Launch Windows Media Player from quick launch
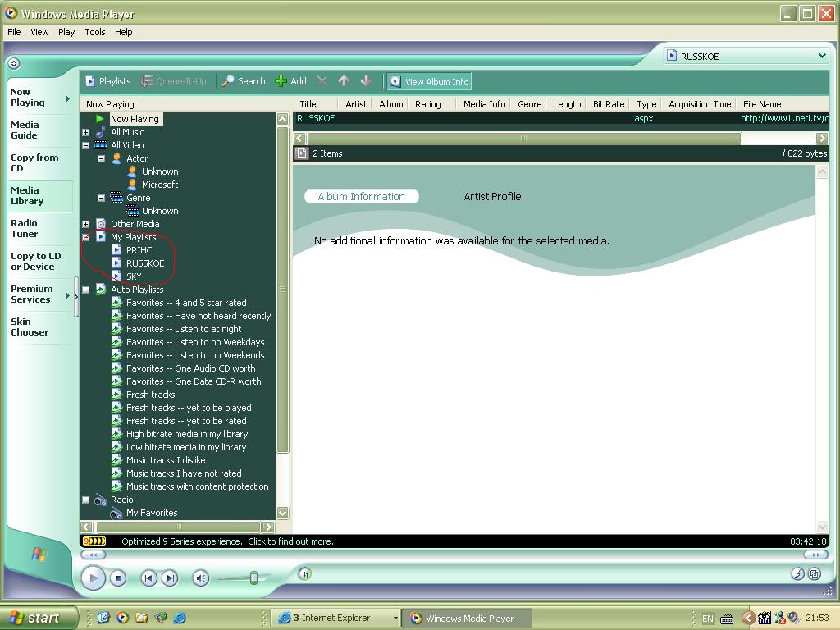This screenshot has width=840, height=630. coord(123,618)
